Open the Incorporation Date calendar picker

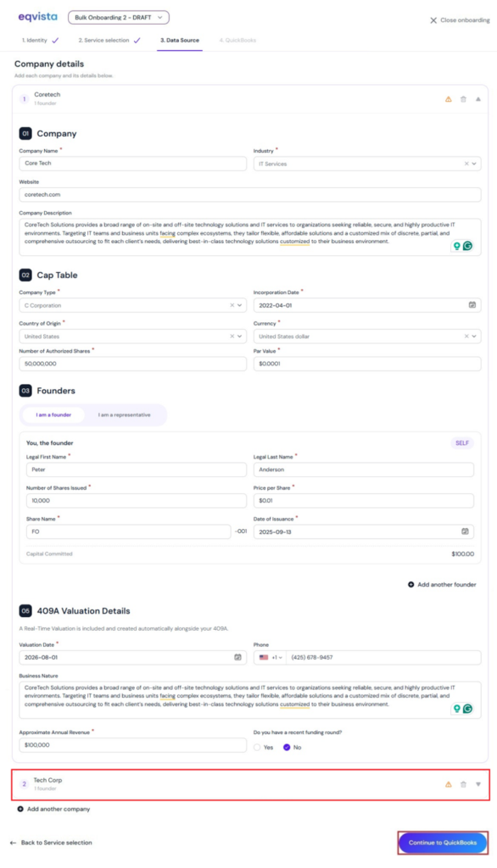[472, 305]
